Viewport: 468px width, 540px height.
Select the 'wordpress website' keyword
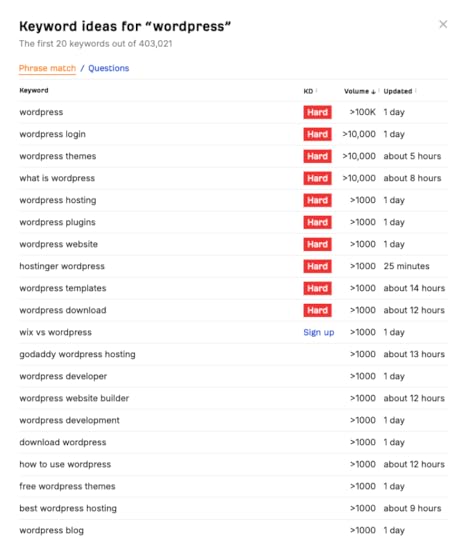point(59,244)
